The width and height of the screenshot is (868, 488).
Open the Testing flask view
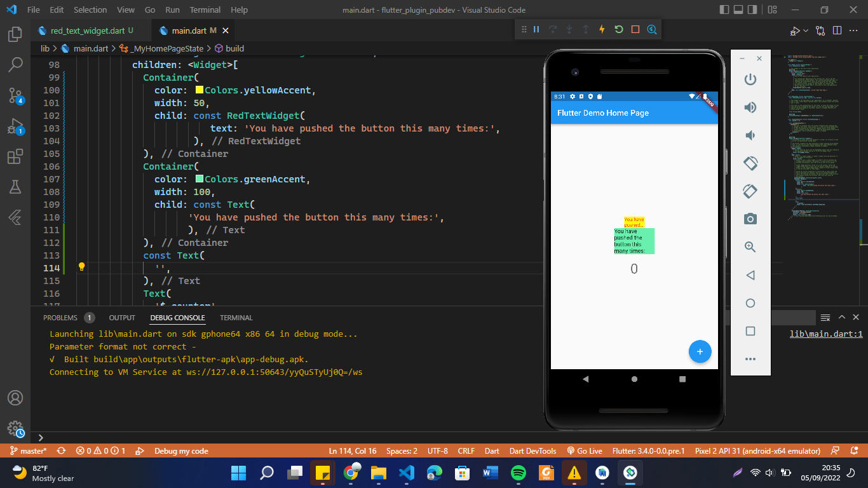pyautogui.click(x=15, y=187)
